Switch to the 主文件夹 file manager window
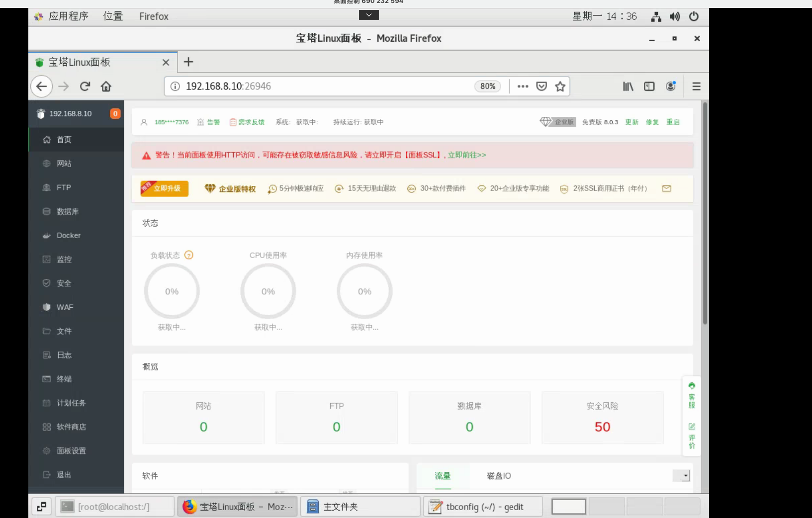The image size is (812, 518). click(x=360, y=507)
